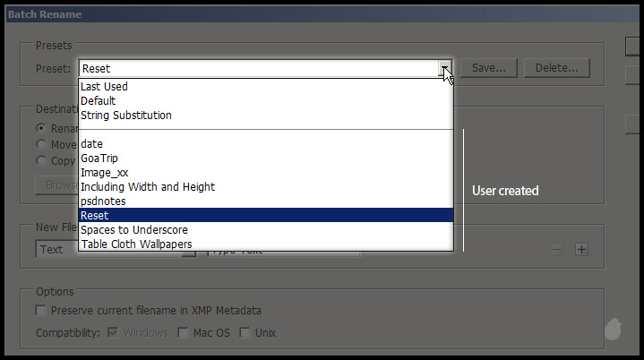The height and width of the screenshot is (360, 644).
Task: Choose String Substitution preset
Action: point(126,116)
